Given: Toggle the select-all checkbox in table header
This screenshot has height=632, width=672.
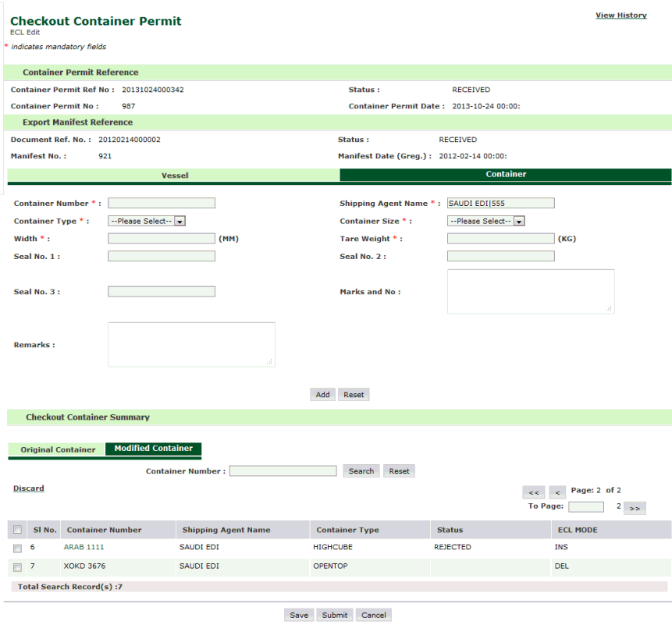Looking at the screenshot, I should 17,530.
